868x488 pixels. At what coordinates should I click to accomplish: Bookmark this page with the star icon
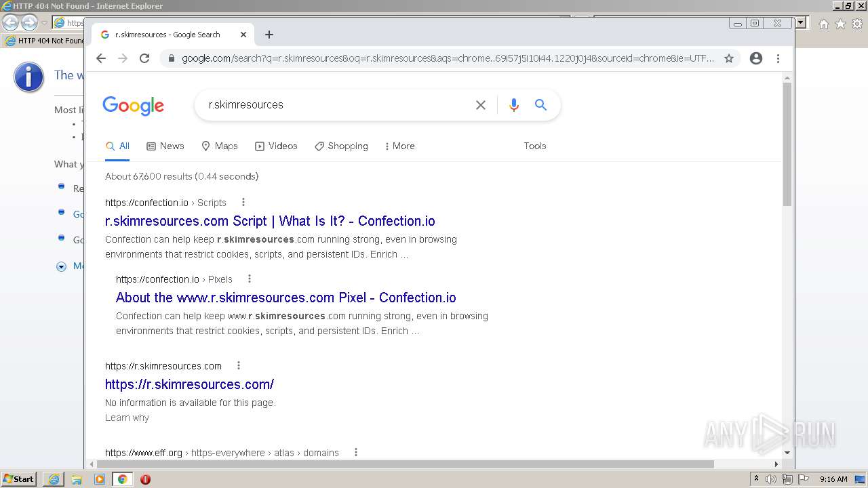729,58
